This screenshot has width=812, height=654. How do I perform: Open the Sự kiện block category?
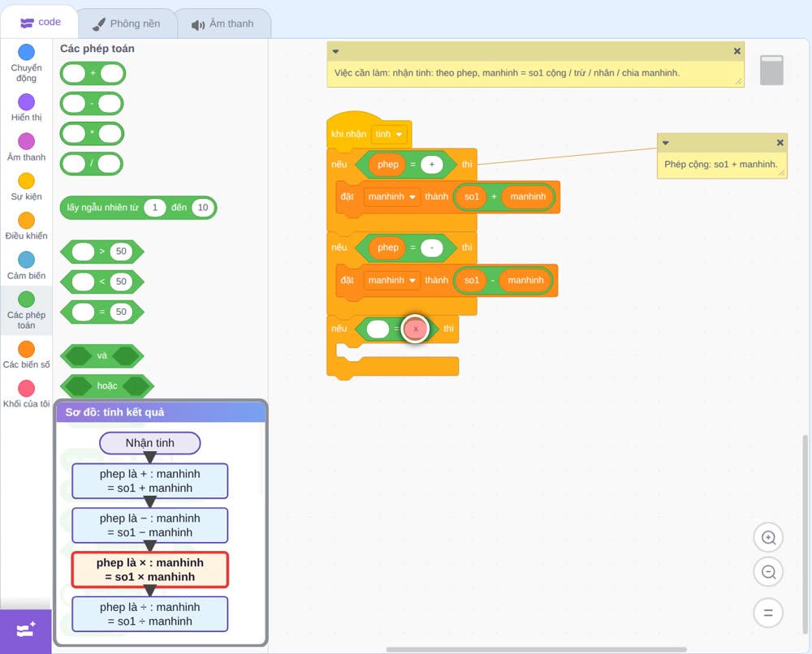pyautogui.click(x=26, y=187)
